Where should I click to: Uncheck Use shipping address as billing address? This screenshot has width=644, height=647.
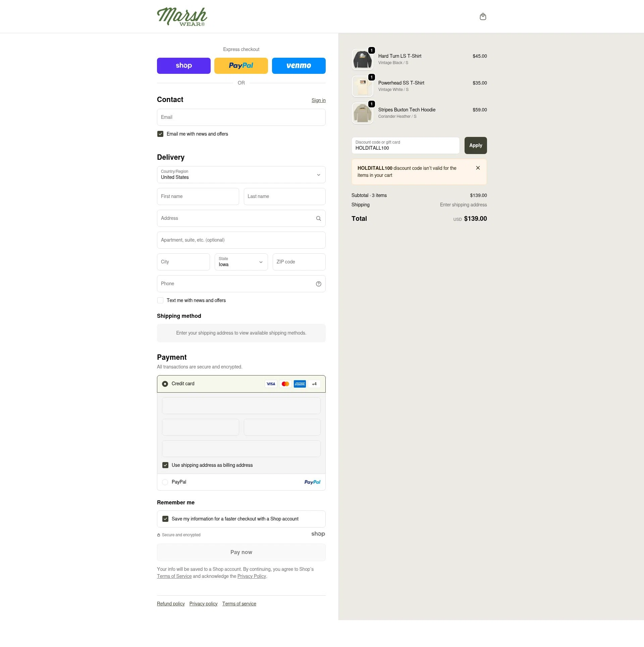click(x=165, y=465)
